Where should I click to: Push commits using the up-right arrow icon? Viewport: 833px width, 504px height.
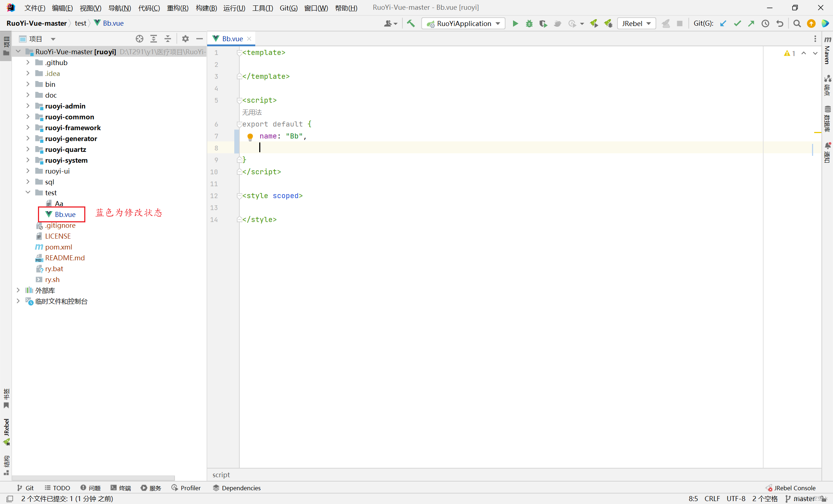tap(751, 23)
